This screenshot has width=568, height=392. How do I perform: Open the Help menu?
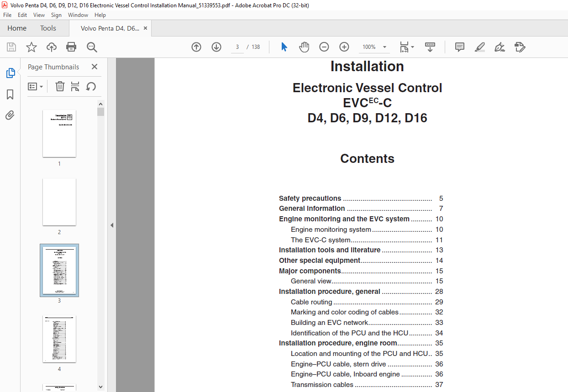[100, 15]
